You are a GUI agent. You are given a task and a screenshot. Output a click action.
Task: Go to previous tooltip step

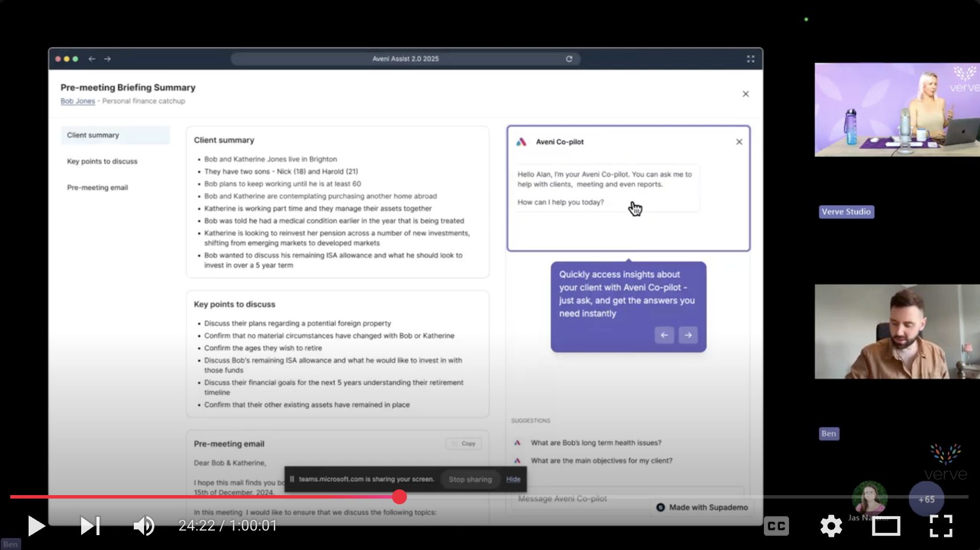click(x=664, y=335)
